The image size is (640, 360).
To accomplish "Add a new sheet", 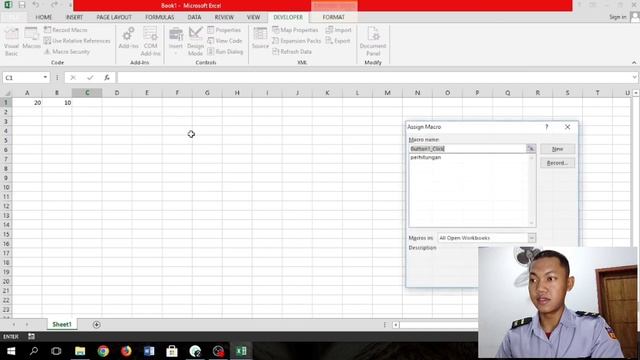I will [97, 324].
